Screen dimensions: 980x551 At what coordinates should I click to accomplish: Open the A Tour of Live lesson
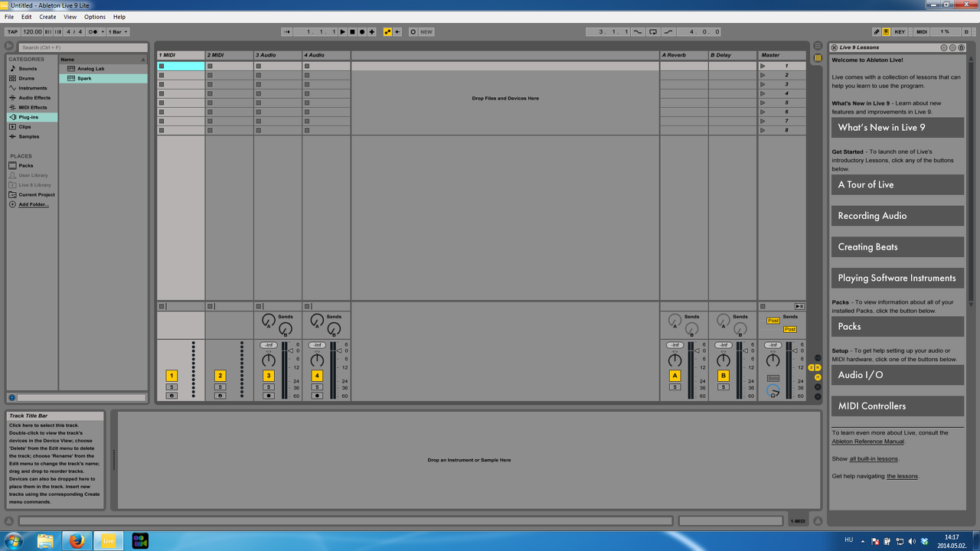click(897, 184)
